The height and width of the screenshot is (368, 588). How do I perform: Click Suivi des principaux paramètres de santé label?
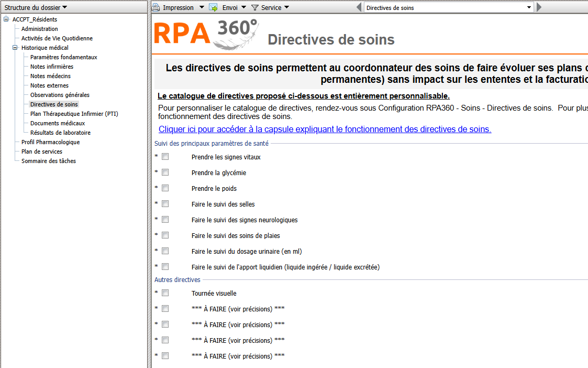[x=212, y=144]
